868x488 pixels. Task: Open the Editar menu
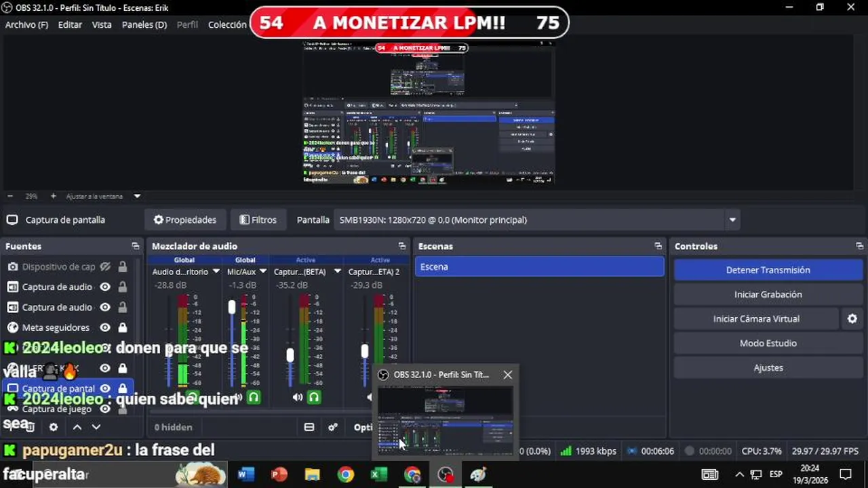point(70,24)
